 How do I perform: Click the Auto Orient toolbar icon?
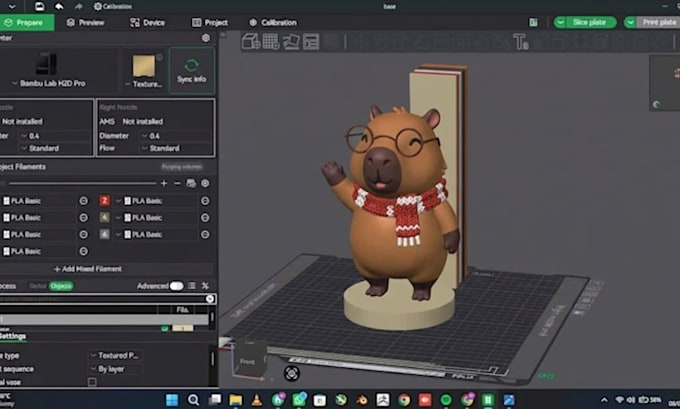click(x=291, y=42)
